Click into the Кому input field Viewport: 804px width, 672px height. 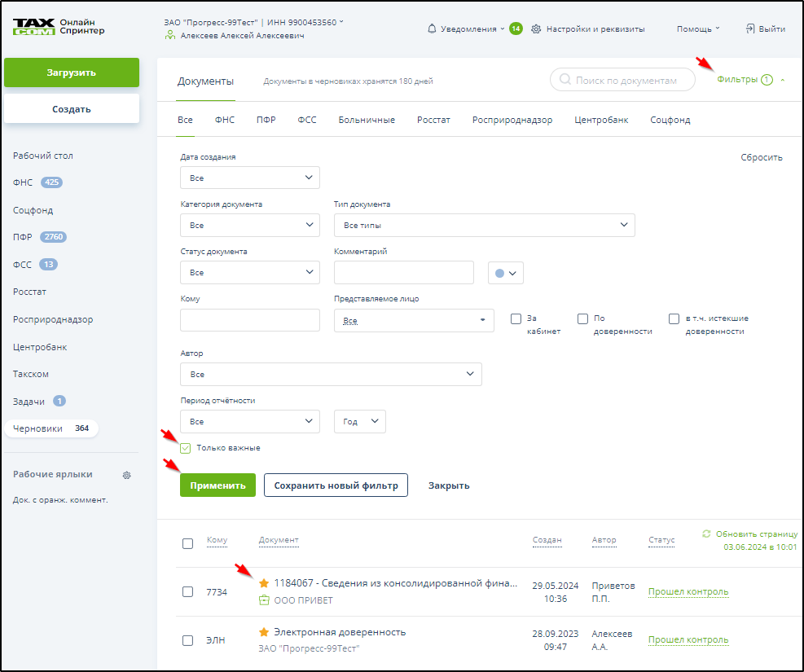[249, 320]
